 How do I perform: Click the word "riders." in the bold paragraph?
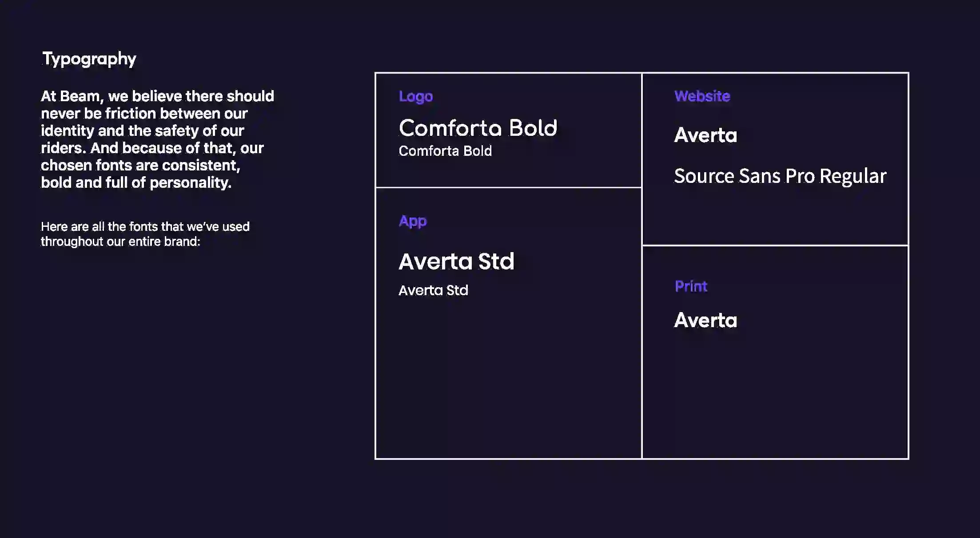click(63, 148)
